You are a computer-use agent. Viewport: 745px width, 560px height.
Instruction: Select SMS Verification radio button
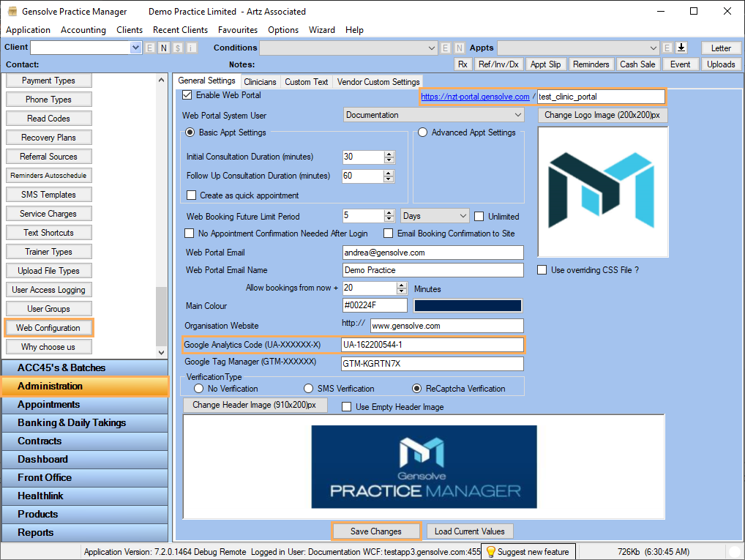click(x=308, y=389)
